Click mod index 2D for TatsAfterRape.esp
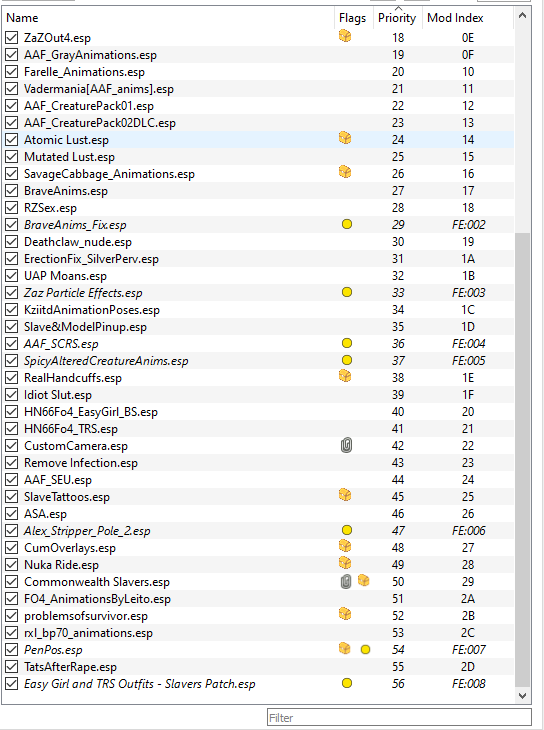 (x=468, y=667)
